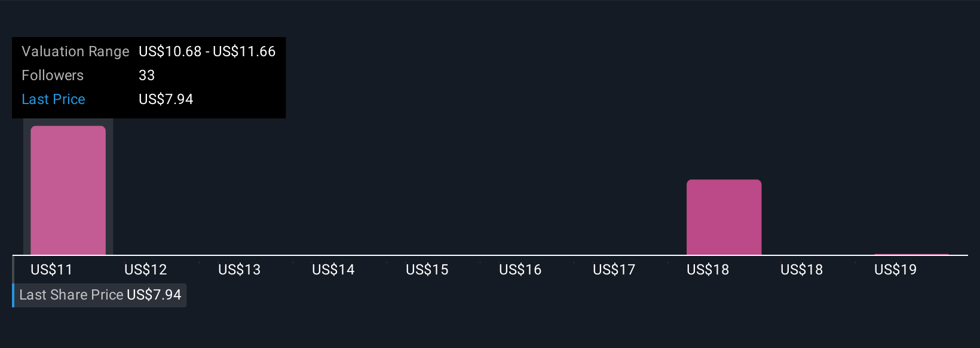
Task: Click the US$18 label under the pink bar
Action: [x=708, y=270]
